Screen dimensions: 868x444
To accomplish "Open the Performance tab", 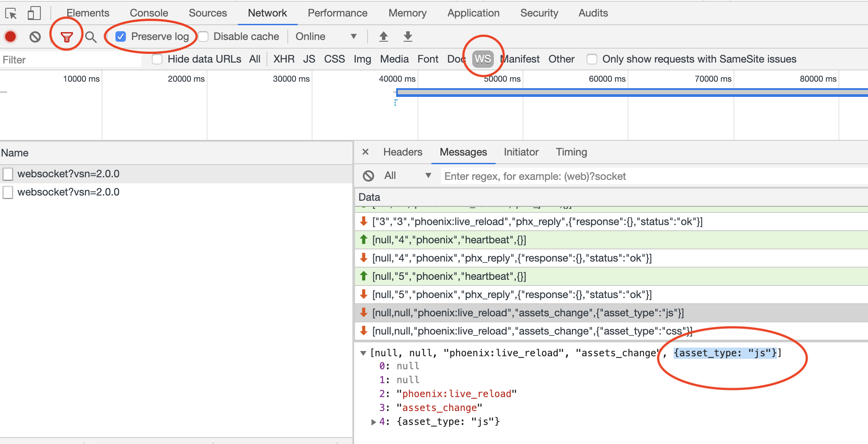I will pos(337,13).
